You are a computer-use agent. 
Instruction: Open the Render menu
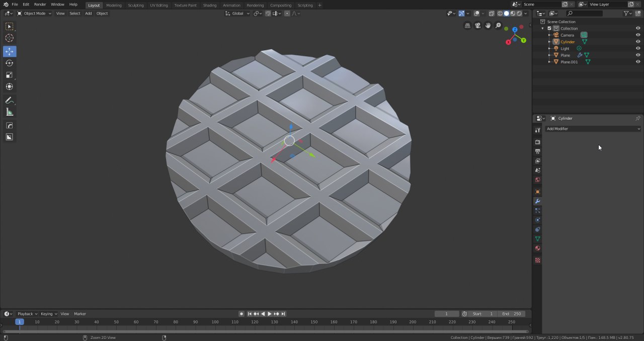pyautogui.click(x=40, y=4)
